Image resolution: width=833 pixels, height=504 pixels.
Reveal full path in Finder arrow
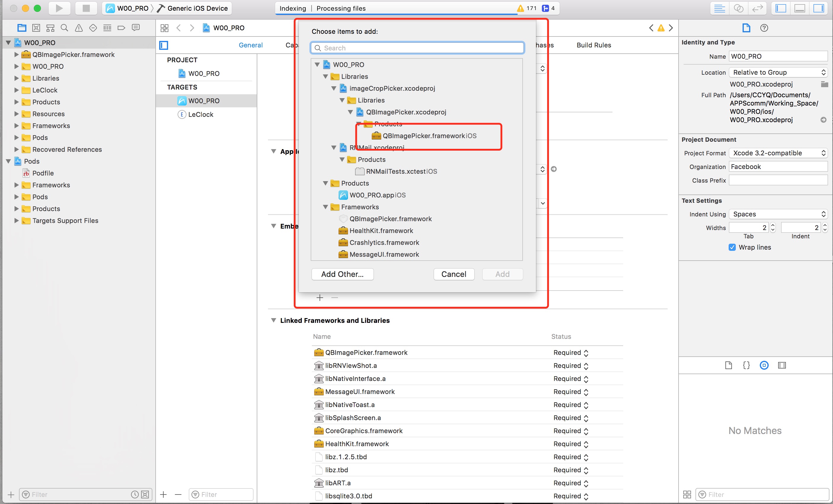coord(824,120)
